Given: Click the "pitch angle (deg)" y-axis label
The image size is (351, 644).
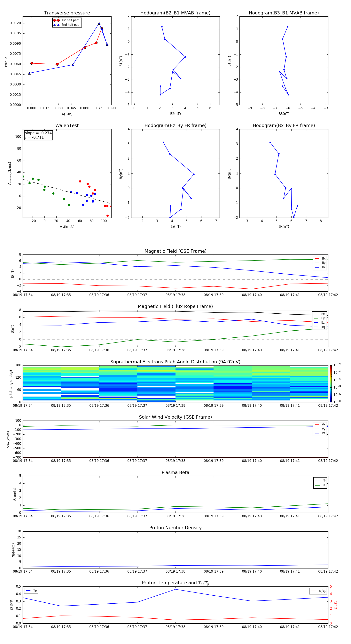Looking at the screenshot, I should (11, 384).
